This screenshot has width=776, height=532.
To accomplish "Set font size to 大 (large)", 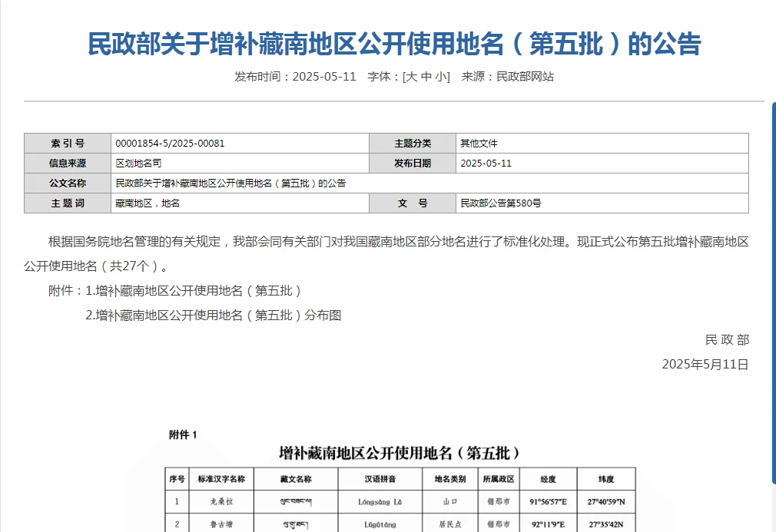I will 412,77.
